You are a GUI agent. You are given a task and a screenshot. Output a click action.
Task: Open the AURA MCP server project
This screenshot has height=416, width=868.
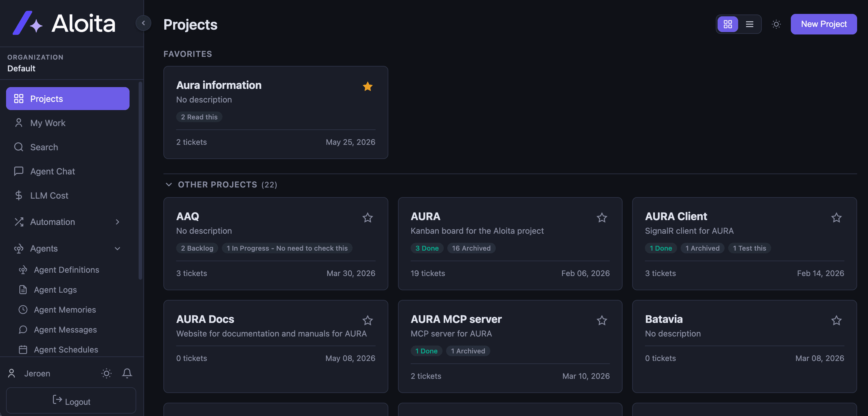(510, 346)
